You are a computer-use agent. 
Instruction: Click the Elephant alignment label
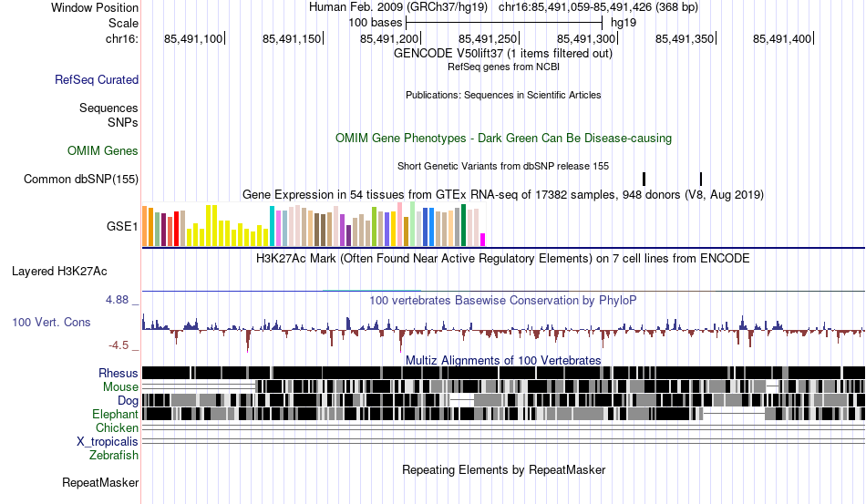(115, 414)
